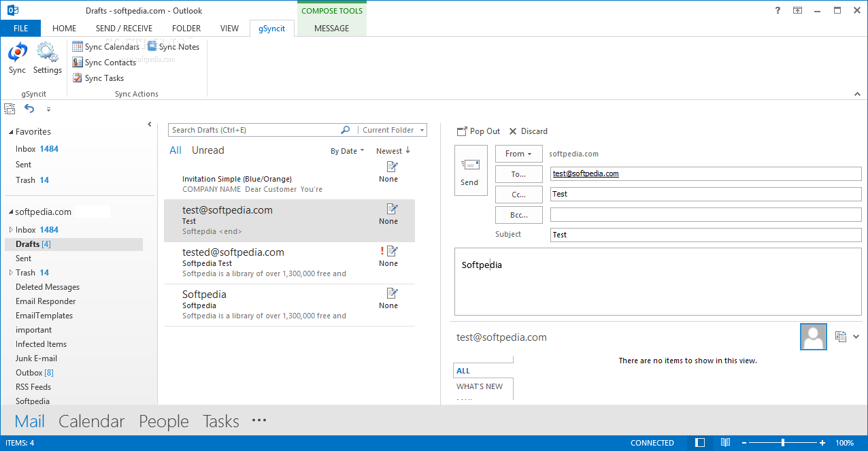Collapse the people pane with the chevron
The width and height of the screenshot is (868, 451).
point(856,336)
